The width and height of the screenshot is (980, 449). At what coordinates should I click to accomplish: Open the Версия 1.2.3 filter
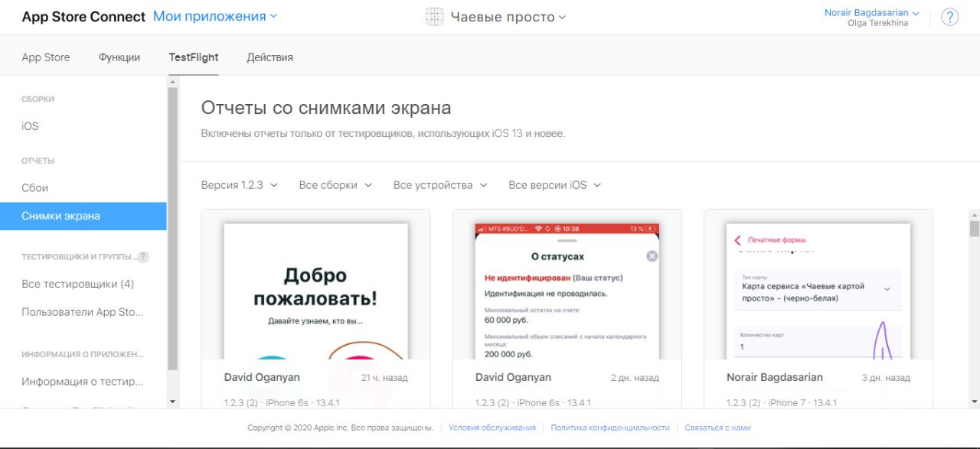tap(240, 185)
